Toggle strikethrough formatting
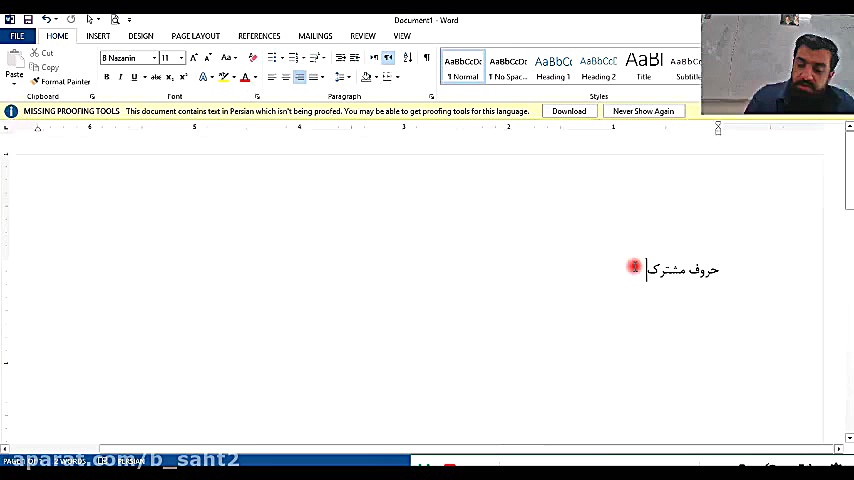This screenshot has width=854, height=480. click(x=156, y=77)
